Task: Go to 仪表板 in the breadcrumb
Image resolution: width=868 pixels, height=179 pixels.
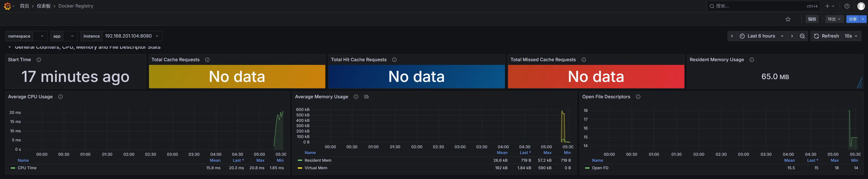Action: point(44,6)
